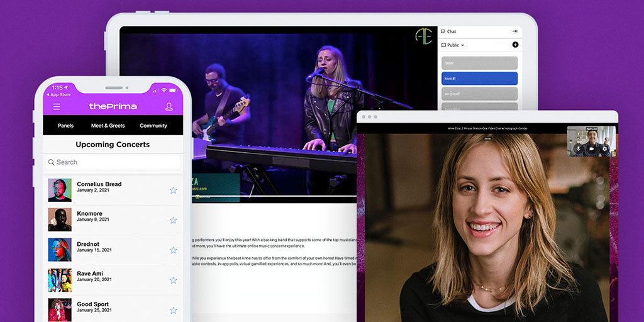Click the magnifier icon in the search box
Viewport: 644px width, 322px height.
point(52,162)
